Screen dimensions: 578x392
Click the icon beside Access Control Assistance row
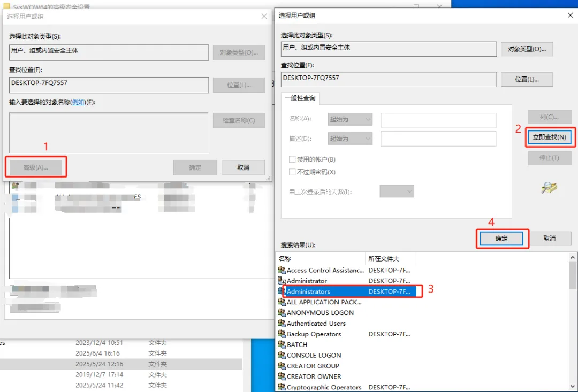point(282,270)
